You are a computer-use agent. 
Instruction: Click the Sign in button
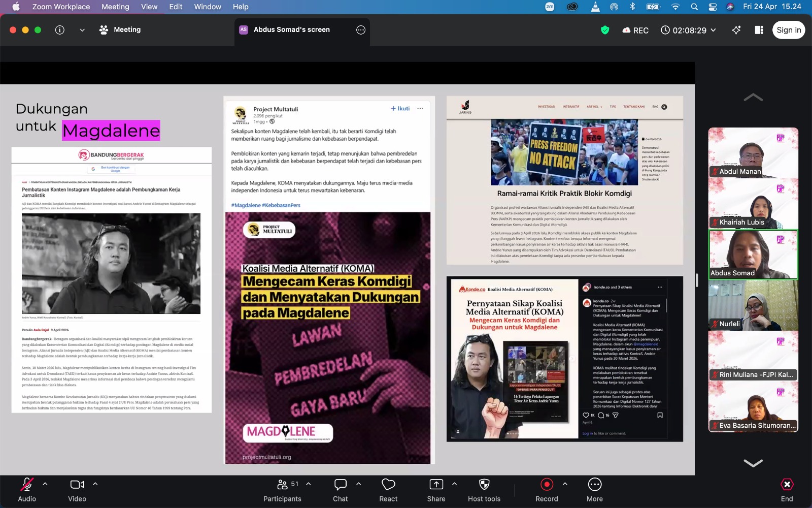pos(789,30)
